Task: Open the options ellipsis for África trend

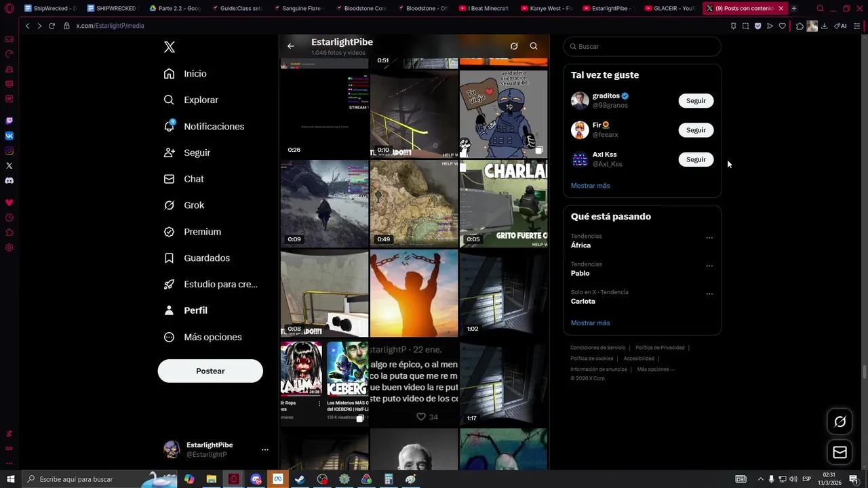Action: tap(709, 238)
